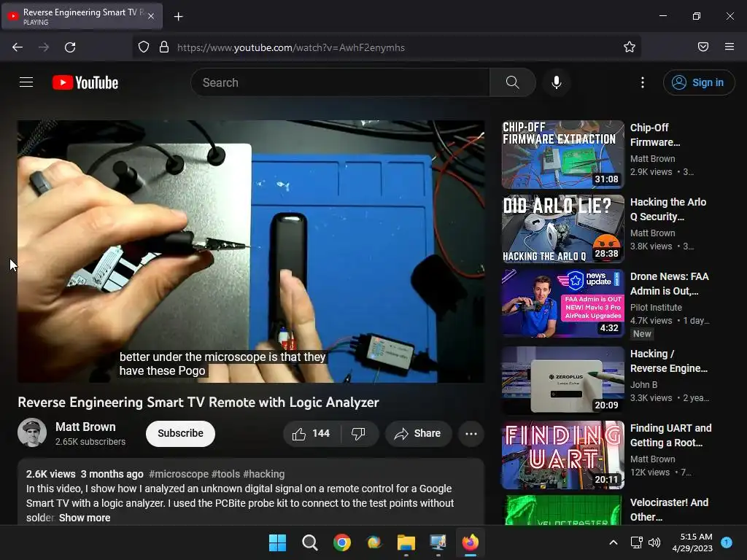Image resolution: width=747 pixels, height=560 pixels.
Task: Click the Chip-Off Firmware title
Action: (656, 135)
